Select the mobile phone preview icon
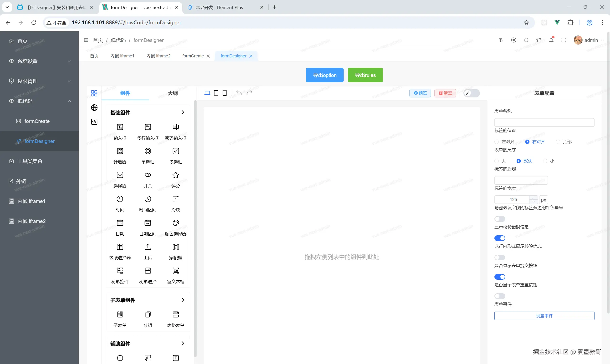Image resolution: width=610 pixels, height=364 pixels. coord(224,93)
